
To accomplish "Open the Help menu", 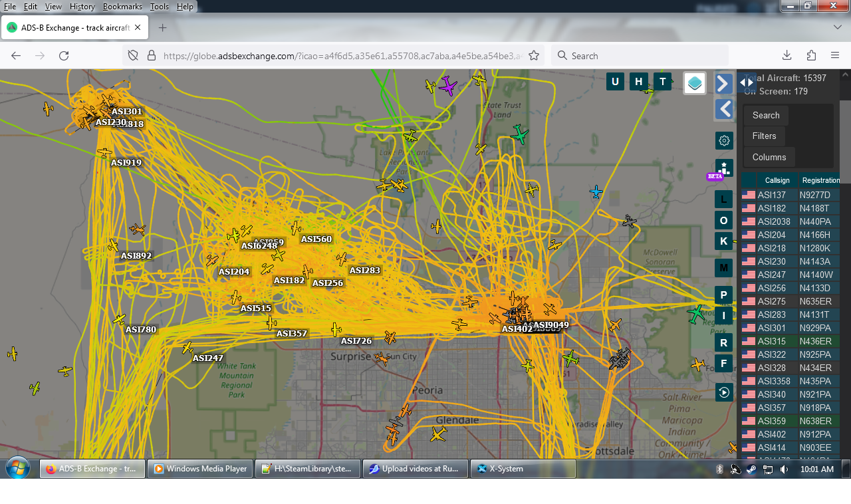I will tap(185, 7).
